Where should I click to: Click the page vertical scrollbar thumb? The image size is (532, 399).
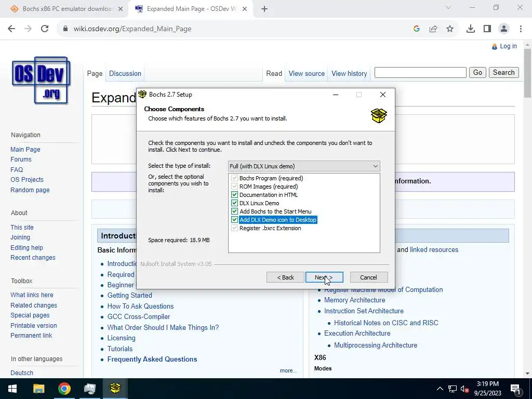(x=527, y=73)
